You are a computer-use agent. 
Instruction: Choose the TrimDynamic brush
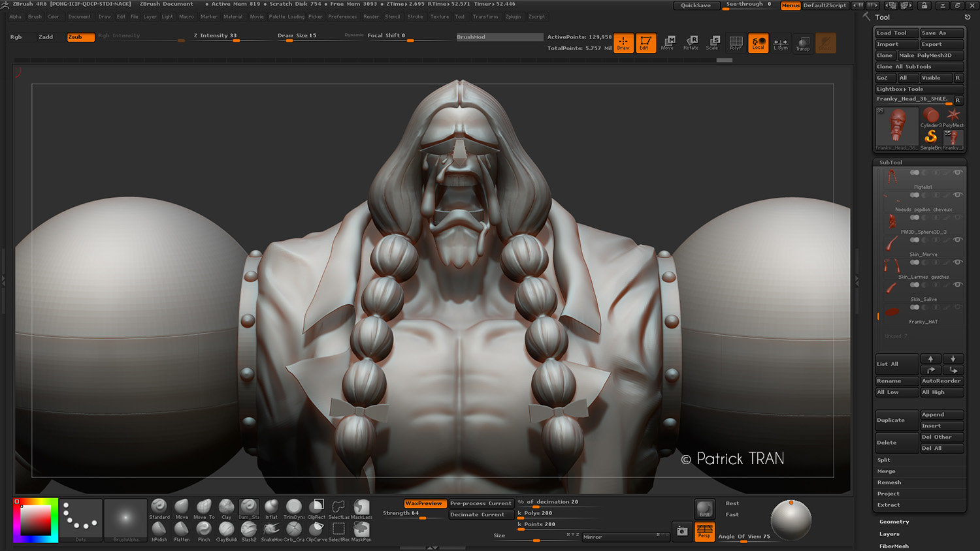294,509
